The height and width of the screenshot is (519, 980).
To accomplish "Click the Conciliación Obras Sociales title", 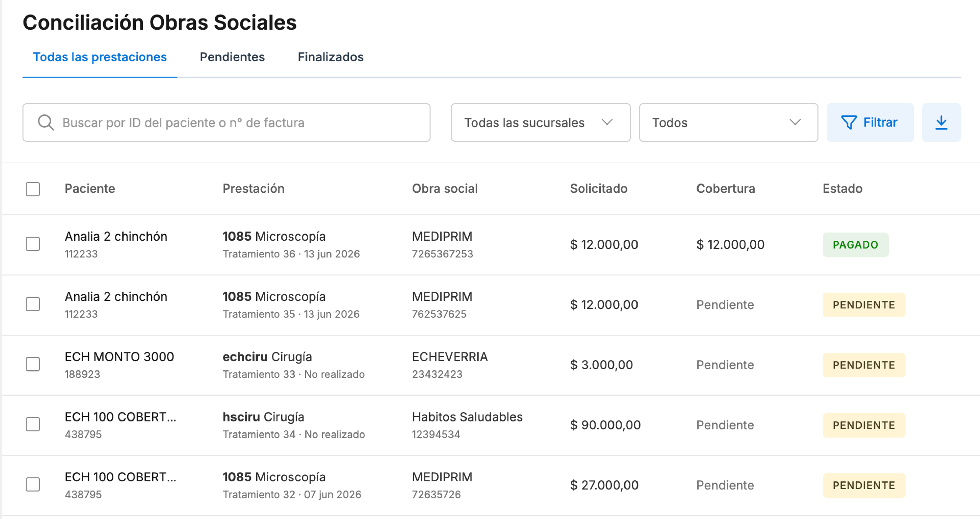I will coord(160,22).
